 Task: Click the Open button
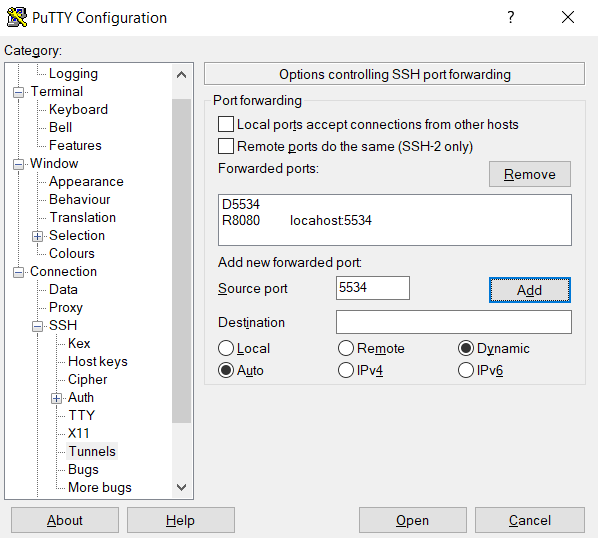[x=413, y=520]
